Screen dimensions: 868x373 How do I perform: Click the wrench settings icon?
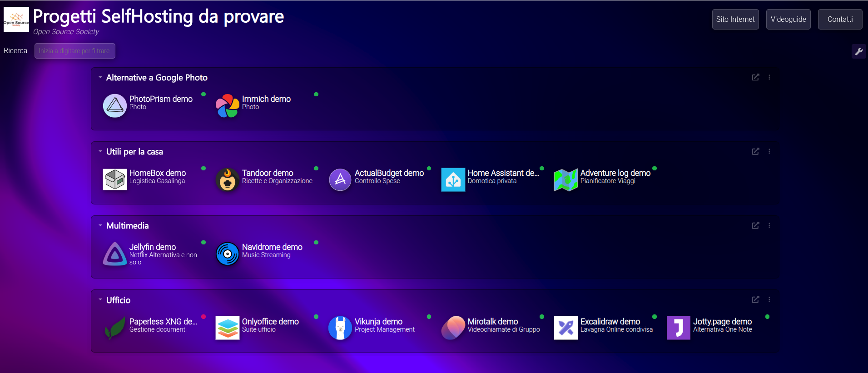[x=859, y=51]
